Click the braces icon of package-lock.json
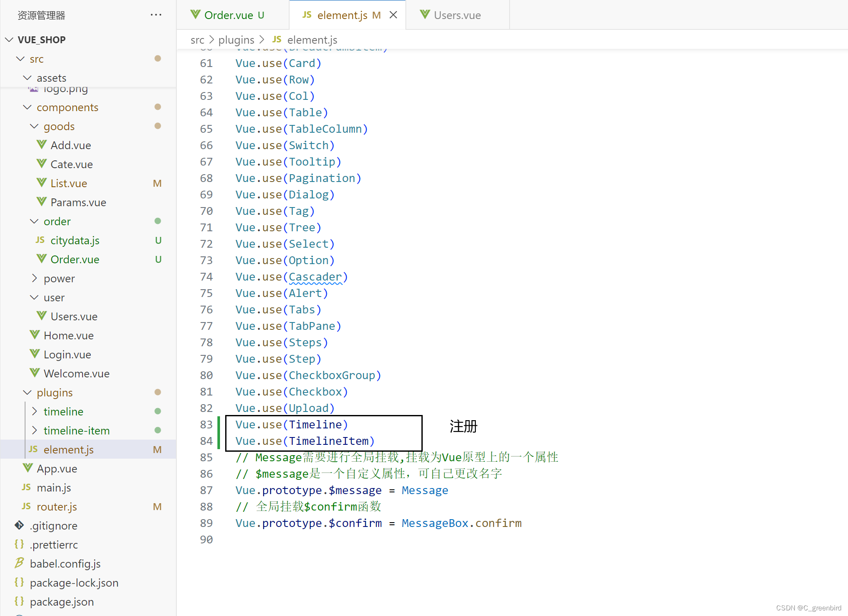This screenshot has height=616, width=848. pos(19,582)
